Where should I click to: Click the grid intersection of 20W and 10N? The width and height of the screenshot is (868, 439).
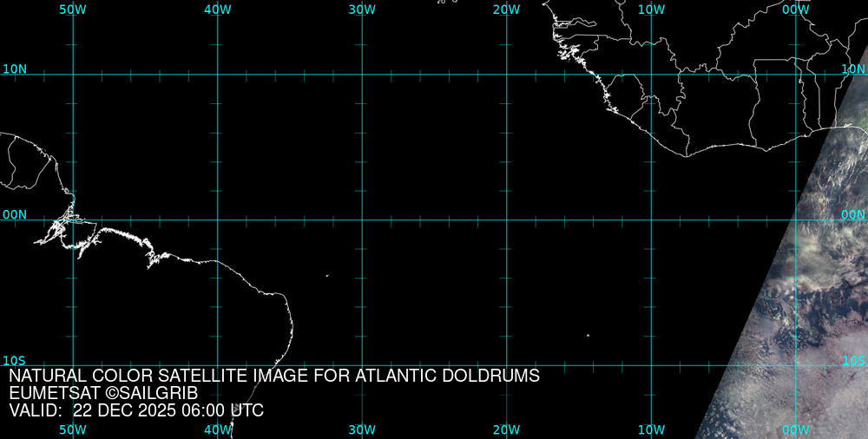(507, 75)
